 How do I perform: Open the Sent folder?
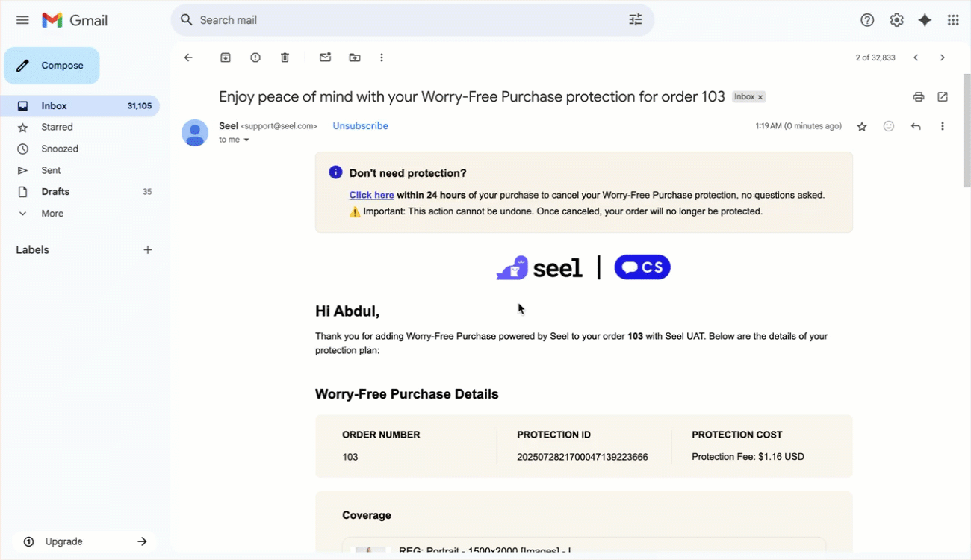point(52,170)
